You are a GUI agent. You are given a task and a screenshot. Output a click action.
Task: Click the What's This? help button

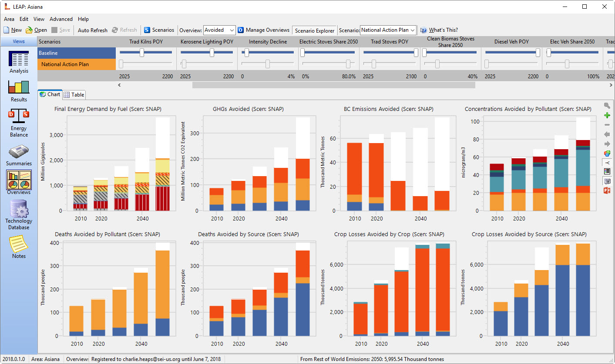(439, 30)
